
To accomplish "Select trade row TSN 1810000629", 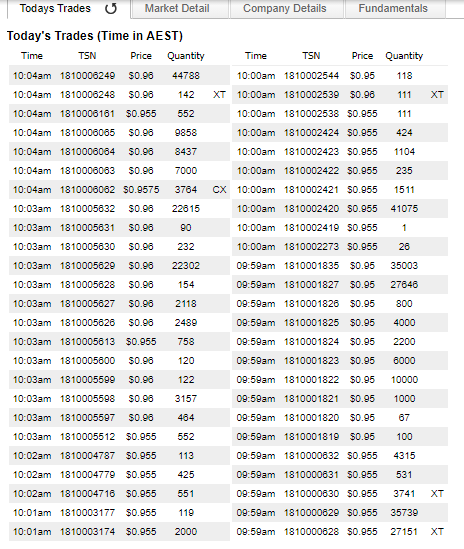I will tap(340, 513).
